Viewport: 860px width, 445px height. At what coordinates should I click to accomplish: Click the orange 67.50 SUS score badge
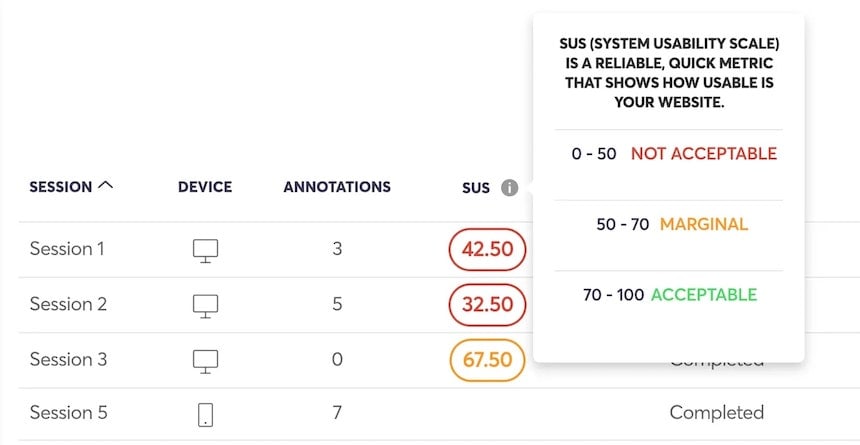487,360
